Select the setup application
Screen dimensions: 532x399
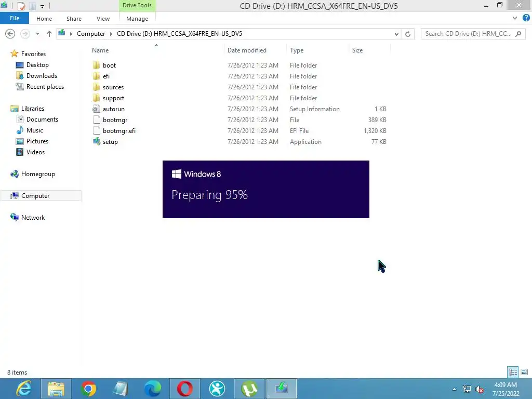pyautogui.click(x=110, y=142)
